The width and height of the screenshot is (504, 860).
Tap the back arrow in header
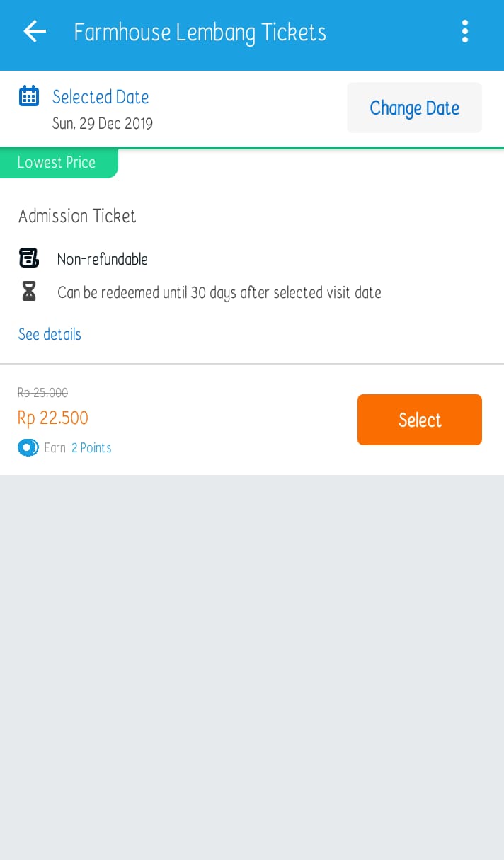tap(35, 31)
